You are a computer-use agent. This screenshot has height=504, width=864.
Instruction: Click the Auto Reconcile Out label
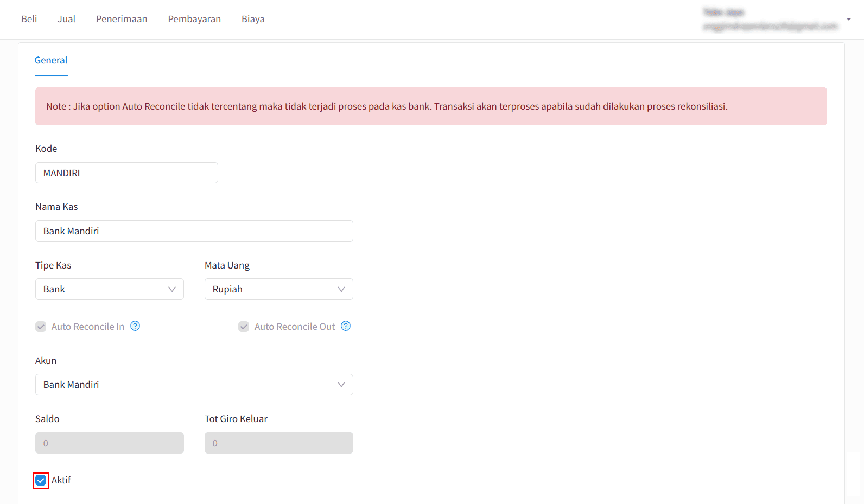point(295,327)
